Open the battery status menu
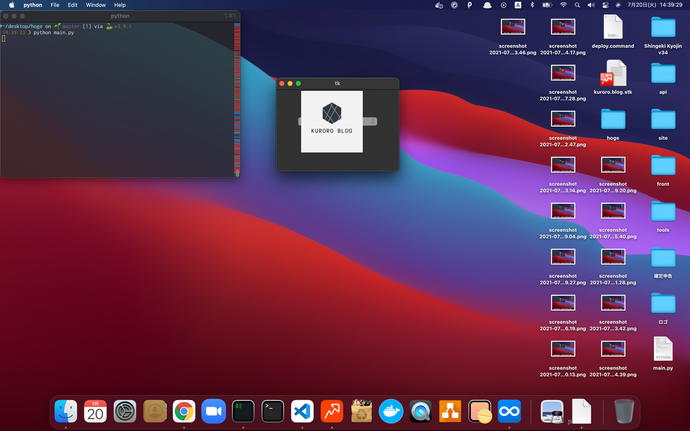 547,5
